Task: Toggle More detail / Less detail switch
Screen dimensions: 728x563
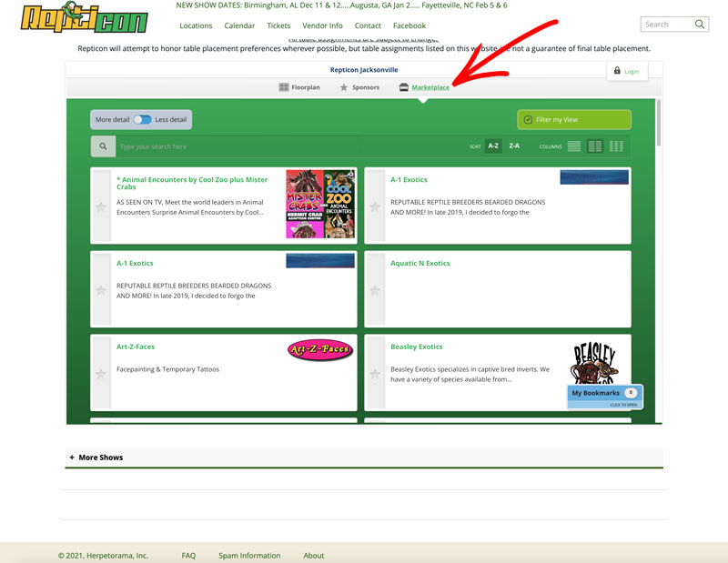Action: point(142,119)
